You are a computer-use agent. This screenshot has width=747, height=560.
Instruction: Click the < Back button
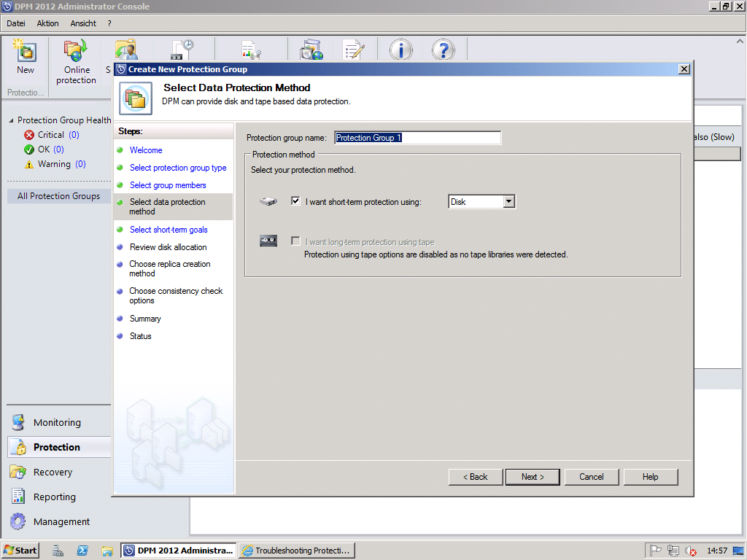tap(476, 477)
